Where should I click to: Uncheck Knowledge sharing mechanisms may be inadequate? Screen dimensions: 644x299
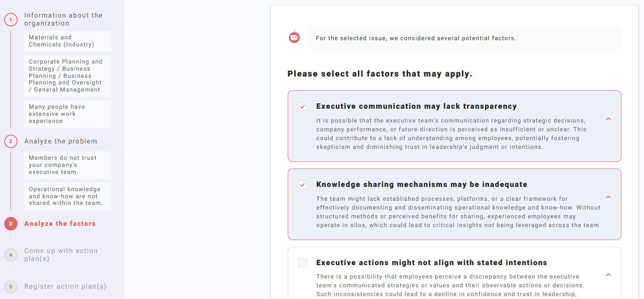[302, 185]
